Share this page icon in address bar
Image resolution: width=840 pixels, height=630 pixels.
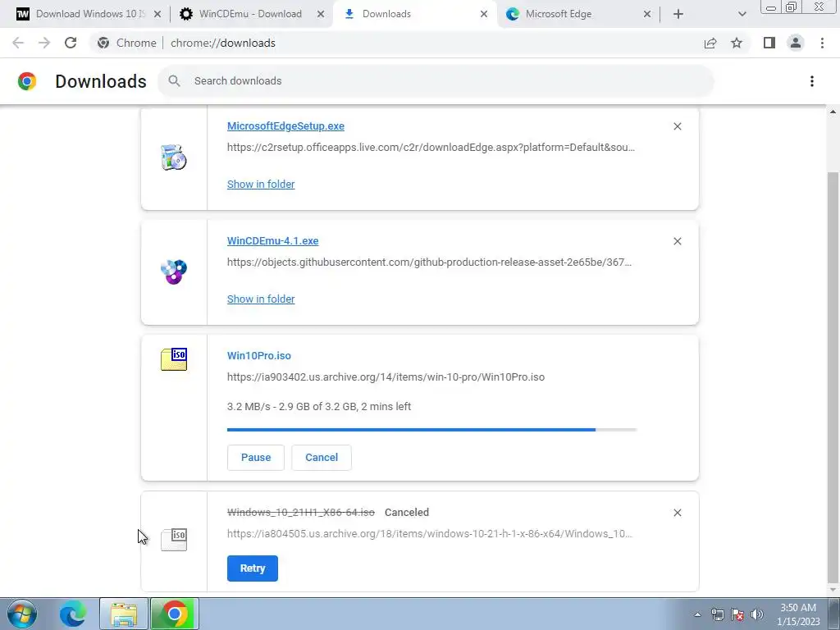(x=710, y=43)
